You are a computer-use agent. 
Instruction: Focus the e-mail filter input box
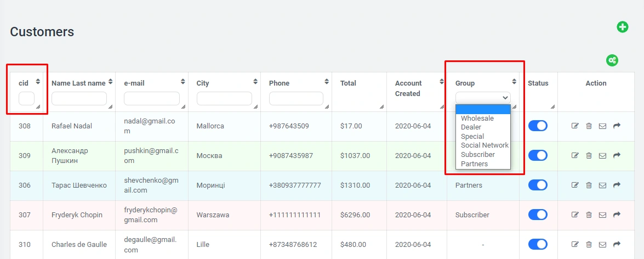tap(152, 99)
